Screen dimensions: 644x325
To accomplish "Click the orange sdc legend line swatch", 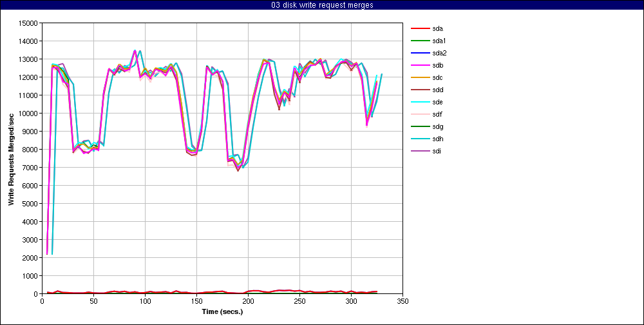I will point(419,78).
